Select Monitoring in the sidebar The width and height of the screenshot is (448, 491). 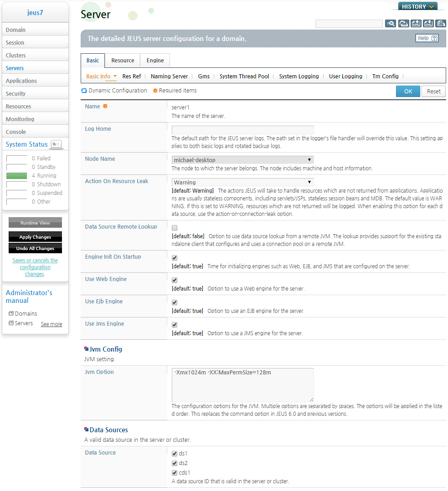pos(35,119)
